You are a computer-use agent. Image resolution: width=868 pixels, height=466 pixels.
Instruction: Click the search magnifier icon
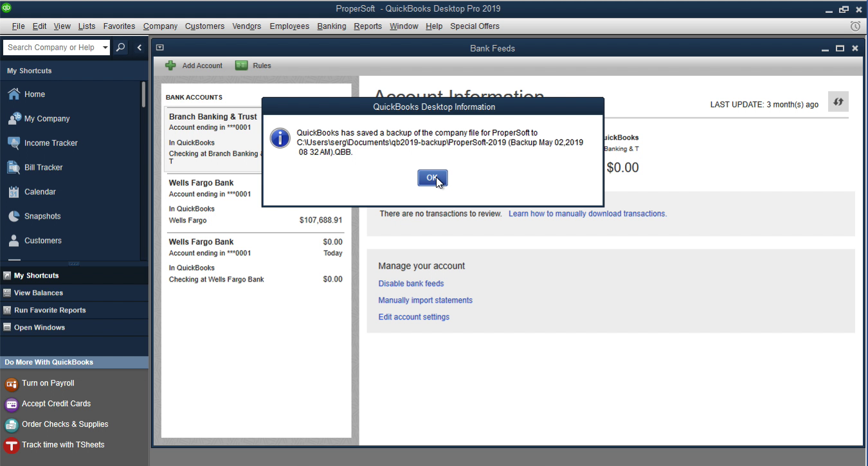(x=120, y=48)
